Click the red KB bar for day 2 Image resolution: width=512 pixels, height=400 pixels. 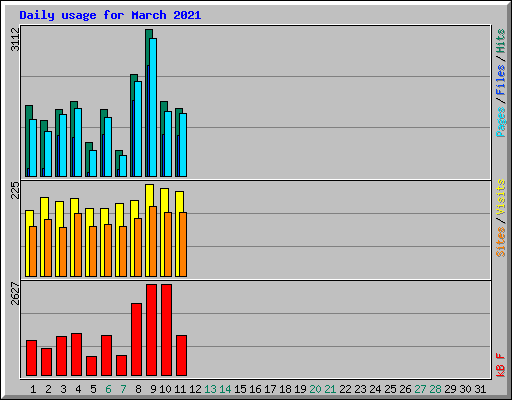click(x=46, y=362)
